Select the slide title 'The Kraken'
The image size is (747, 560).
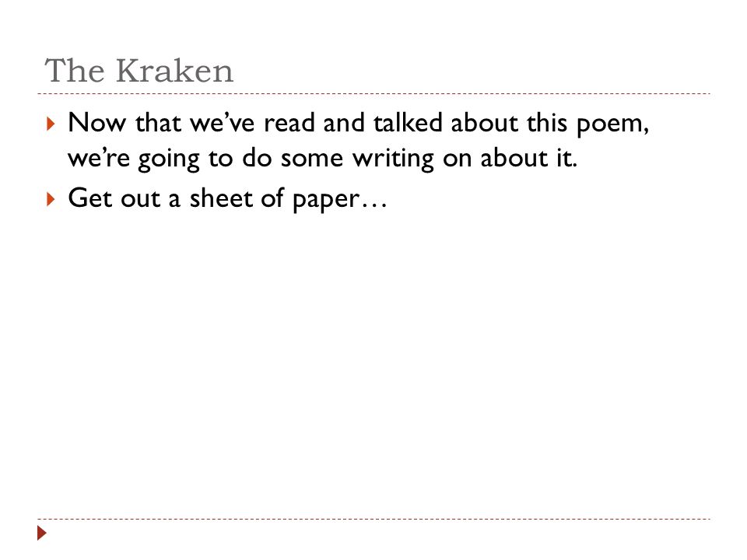pos(139,71)
